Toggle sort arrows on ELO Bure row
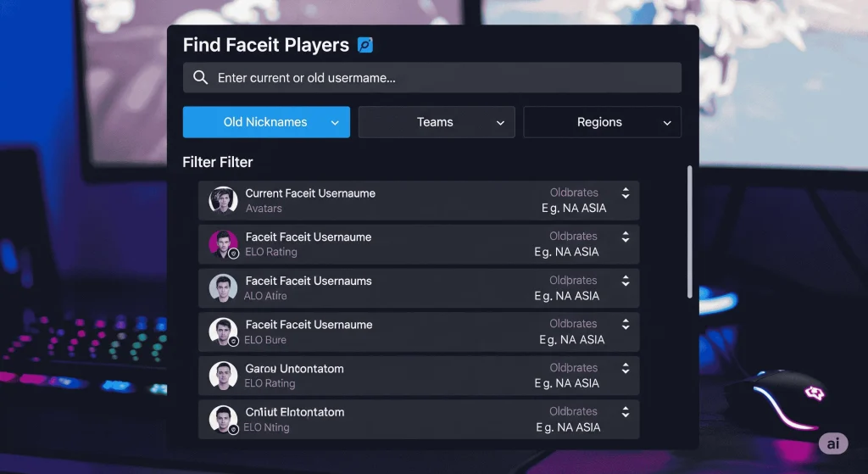Viewport: 868px width, 474px height. [x=626, y=324]
